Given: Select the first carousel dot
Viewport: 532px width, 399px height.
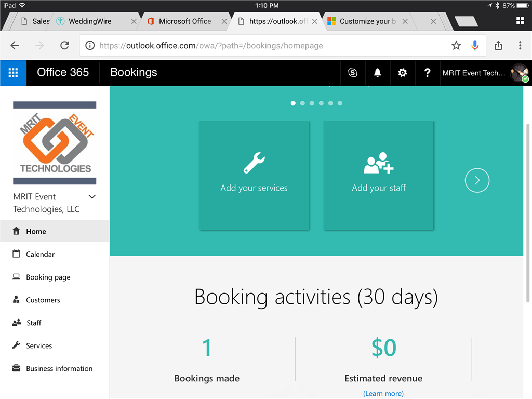Looking at the screenshot, I should coord(293,103).
